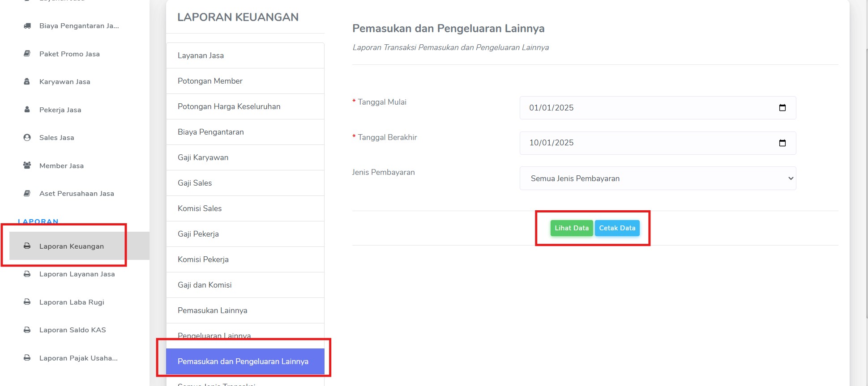Click the blue Cetak Data button
868x386 pixels.
pos(617,228)
